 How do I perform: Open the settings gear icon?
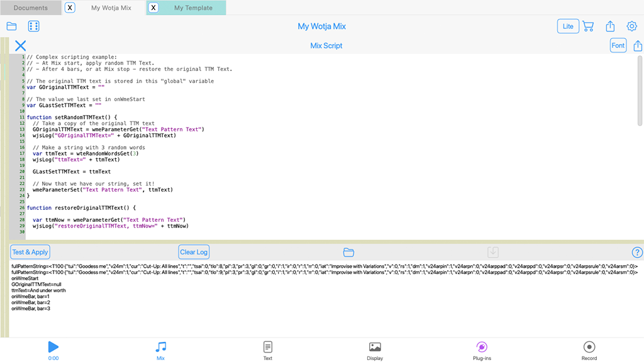tap(631, 26)
